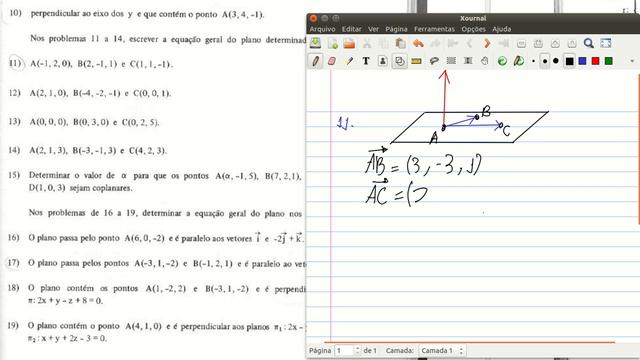640x360 pixels.
Task: Toggle fullscreen mode icon
Action: 606,43
